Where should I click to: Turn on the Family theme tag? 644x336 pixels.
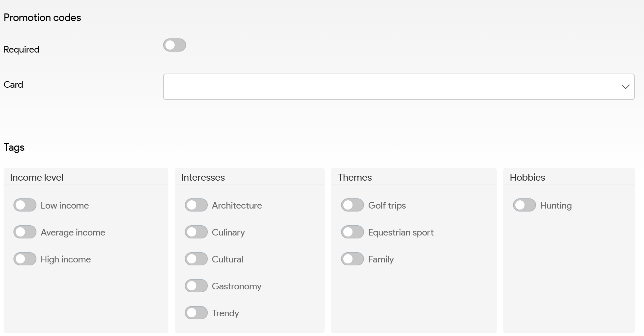(x=352, y=259)
